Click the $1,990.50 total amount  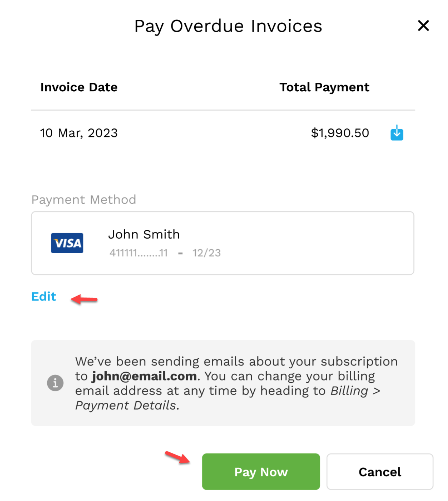(x=340, y=133)
